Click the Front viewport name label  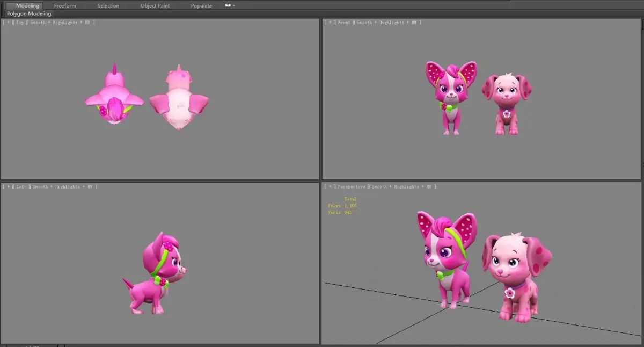tap(343, 23)
